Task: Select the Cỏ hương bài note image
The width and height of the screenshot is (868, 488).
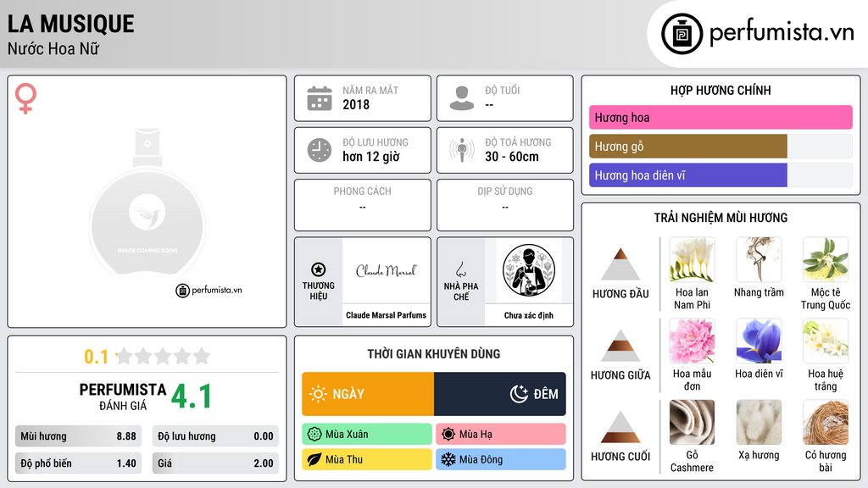Action: (826, 422)
